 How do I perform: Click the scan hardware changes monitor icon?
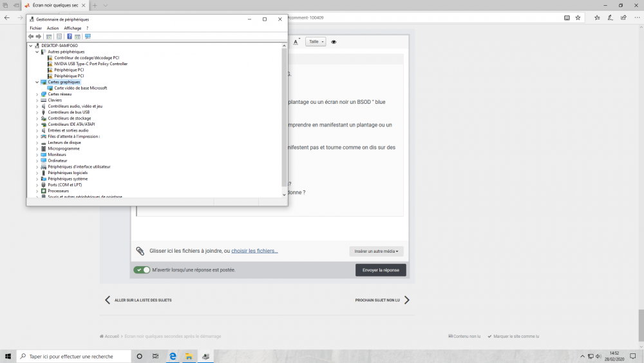coord(88,37)
